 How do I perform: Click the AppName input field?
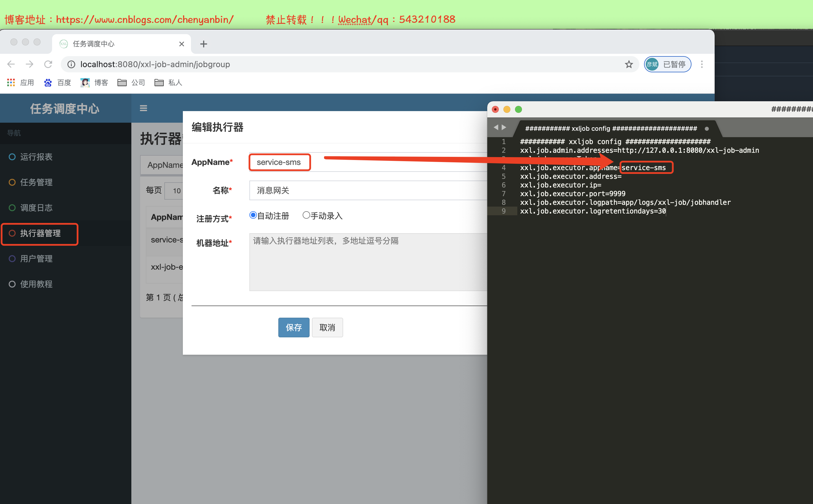(x=279, y=162)
